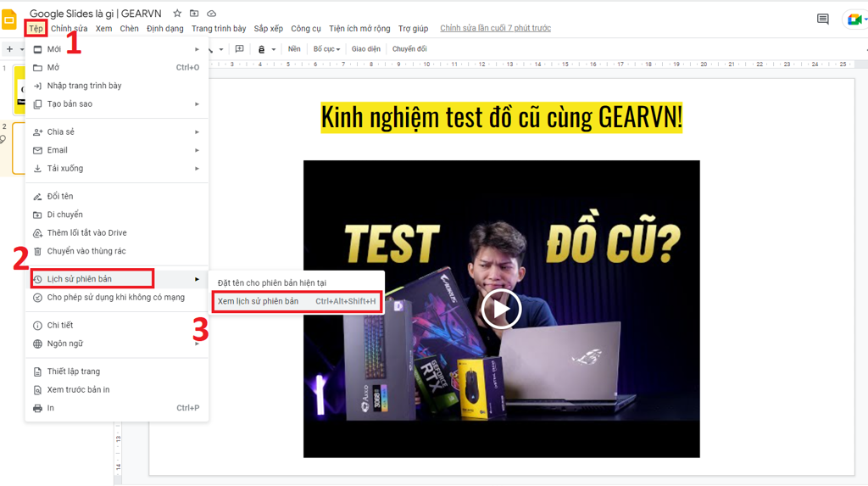Open Thiết lập trang page setup
This screenshot has width=868, height=486.
tap(117, 371)
